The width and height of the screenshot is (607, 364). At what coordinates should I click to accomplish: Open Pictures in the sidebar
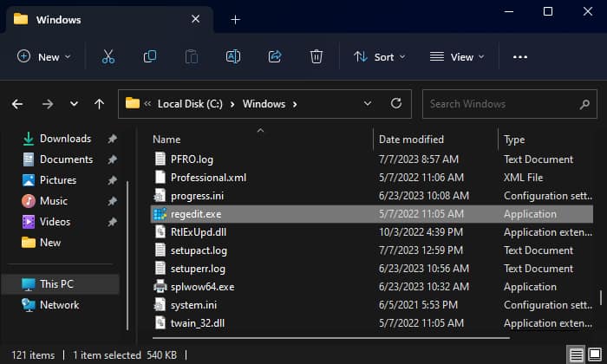click(58, 180)
